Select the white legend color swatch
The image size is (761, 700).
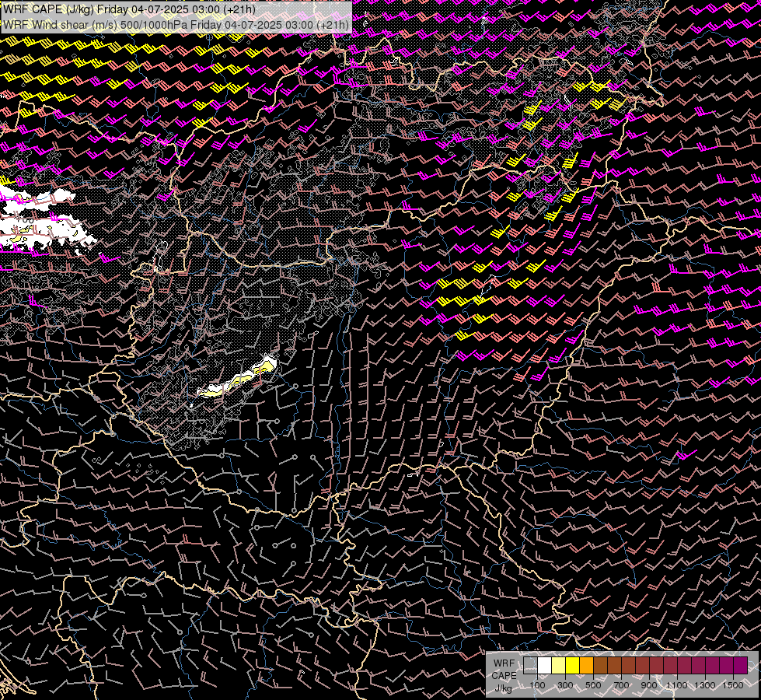(545, 666)
